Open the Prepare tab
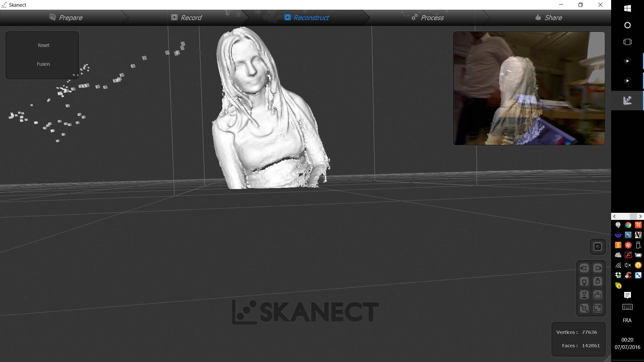This screenshot has width=644, height=362. pos(66,17)
